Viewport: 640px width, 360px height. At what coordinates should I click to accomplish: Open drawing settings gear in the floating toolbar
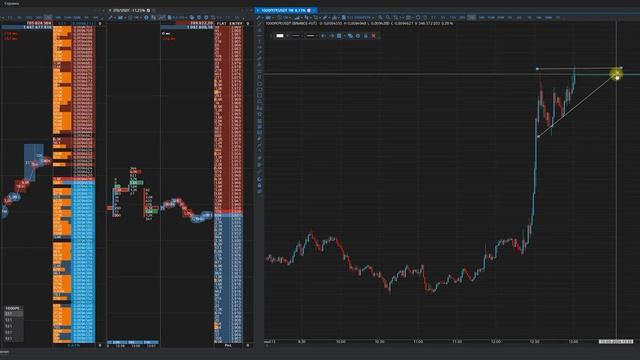tap(358, 36)
